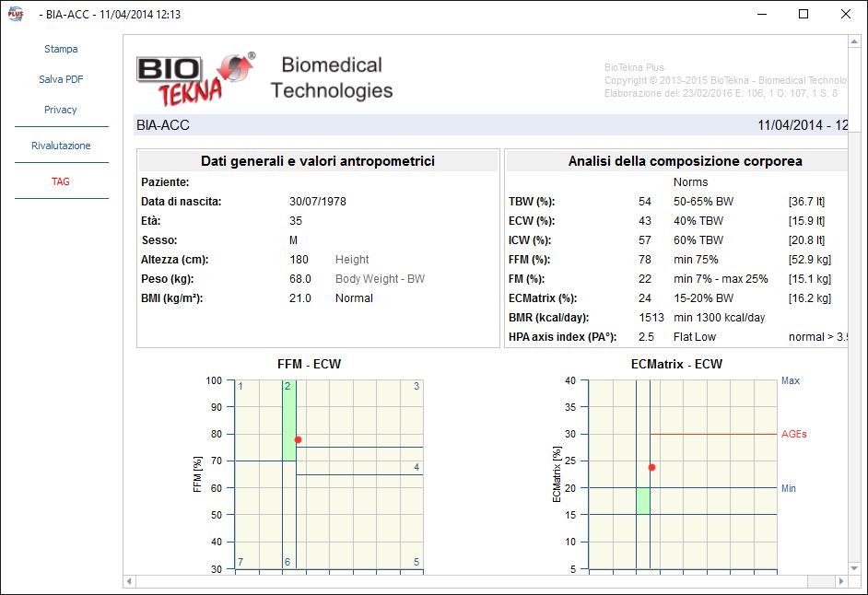The image size is (868, 595).
Task: Click the red data point in ECMatrix - ECW chart
Action: (x=651, y=468)
